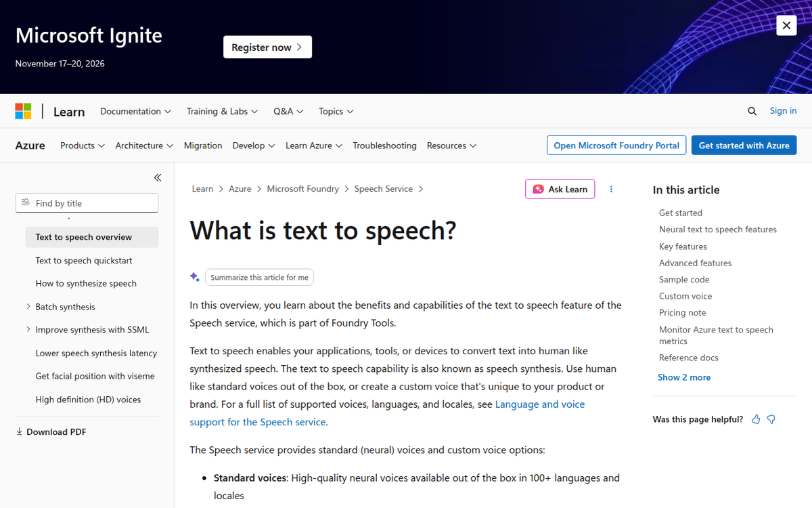Screen dimensions: 812x508
Task: Jump to Get started section
Action: point(681,213)
